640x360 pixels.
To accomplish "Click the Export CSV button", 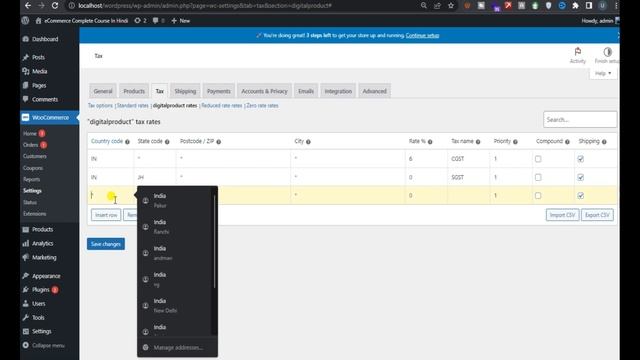I will (x=597, y=215).
